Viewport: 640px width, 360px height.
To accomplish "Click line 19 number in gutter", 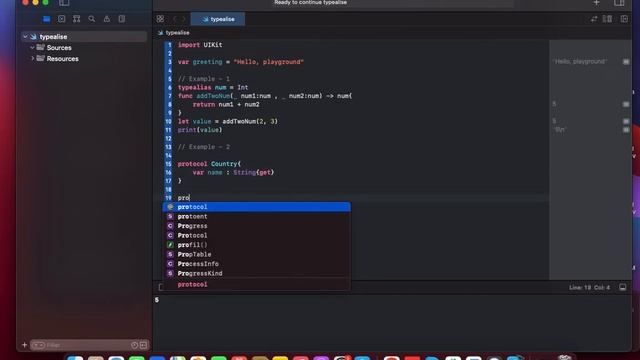I will [168, 198].
